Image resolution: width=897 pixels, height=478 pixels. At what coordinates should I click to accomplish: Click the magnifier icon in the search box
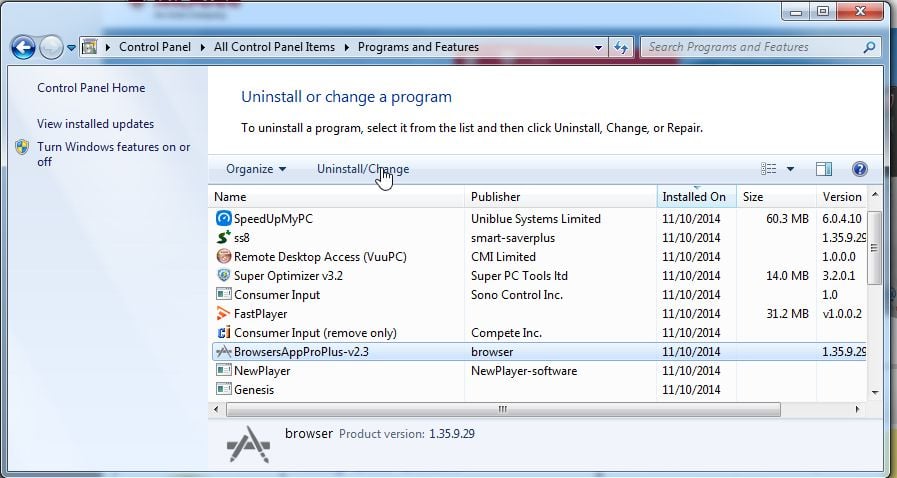(870, 47)
